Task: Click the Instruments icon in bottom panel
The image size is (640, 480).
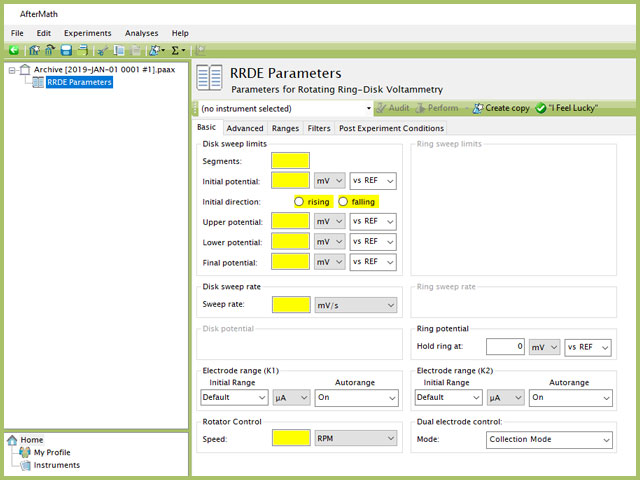Action: pos(25,465)
